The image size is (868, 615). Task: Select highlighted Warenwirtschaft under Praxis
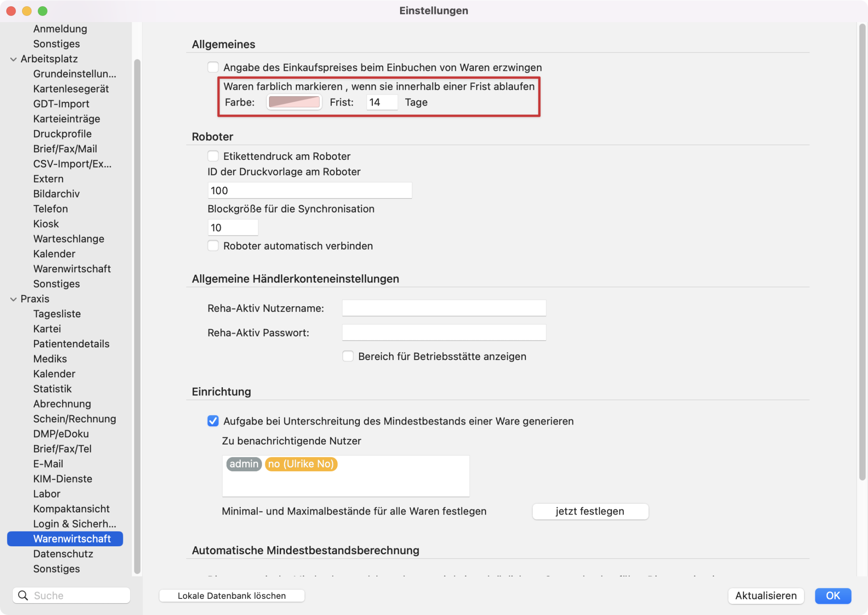(x=65, y=539)
